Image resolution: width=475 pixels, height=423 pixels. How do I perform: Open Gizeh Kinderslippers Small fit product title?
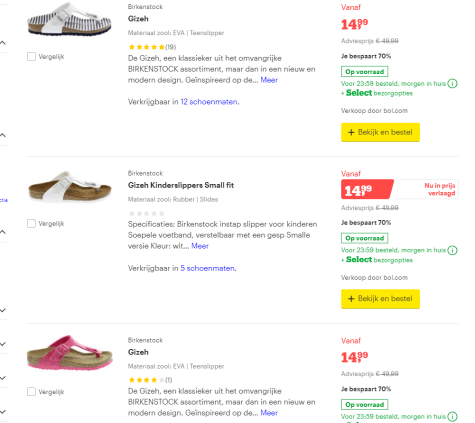[181, 185]
